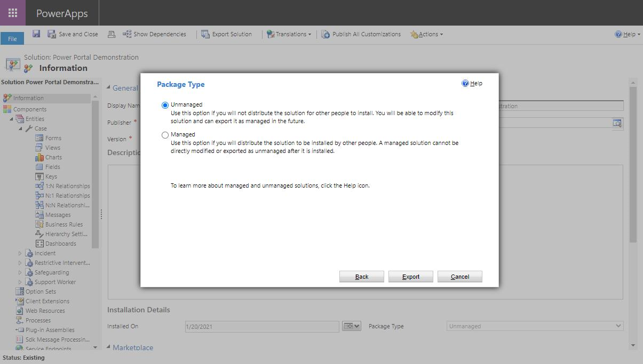Screen dimensions: 643x364
Task: Open the Installed On date picker
Action: coord(352,326)
